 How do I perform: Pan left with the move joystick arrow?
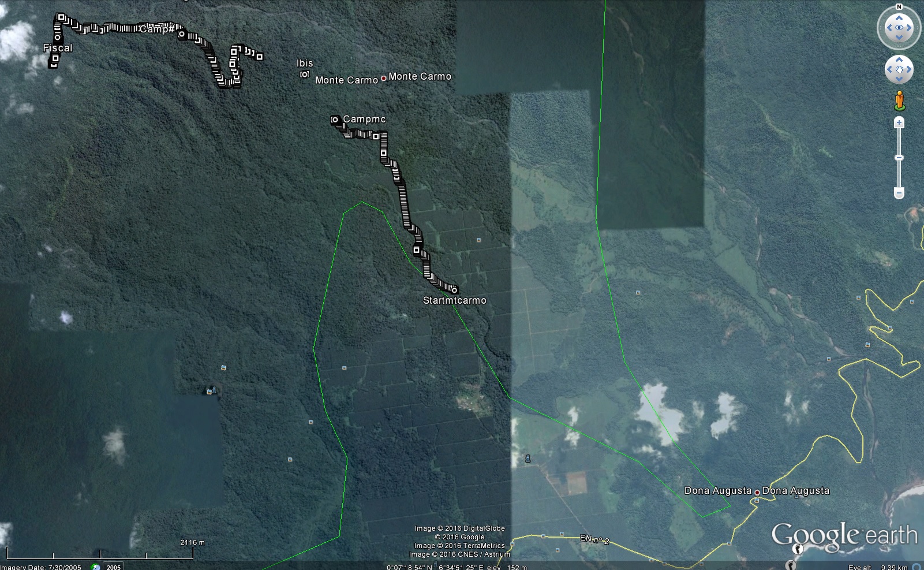(x=889, y=70)
